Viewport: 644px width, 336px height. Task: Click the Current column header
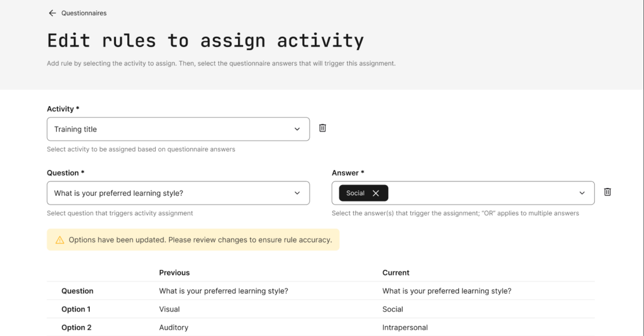pos(396,273)
